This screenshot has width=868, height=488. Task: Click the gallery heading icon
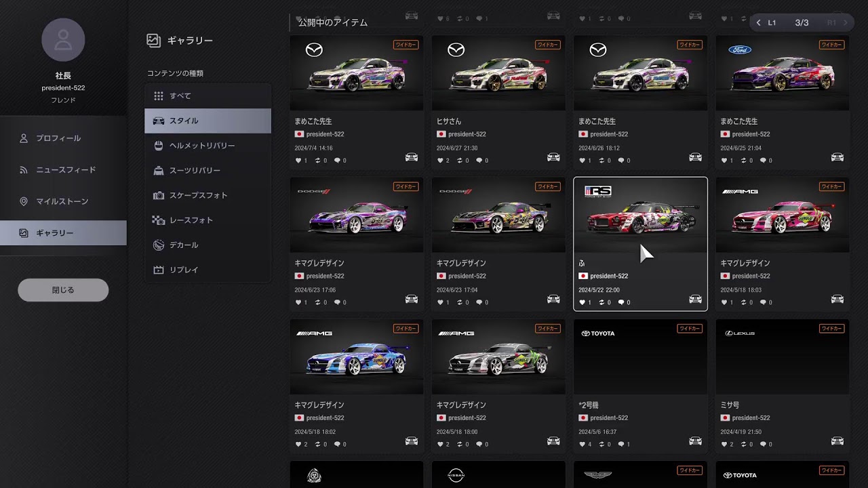tap(153, 41)
